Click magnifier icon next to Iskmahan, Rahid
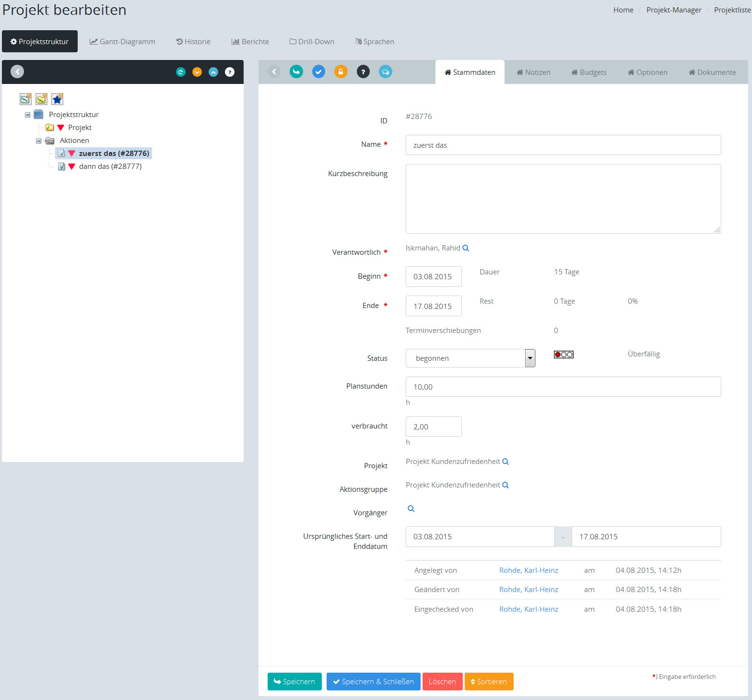Viewport: 752px width, 700px height. click(466, 248)
